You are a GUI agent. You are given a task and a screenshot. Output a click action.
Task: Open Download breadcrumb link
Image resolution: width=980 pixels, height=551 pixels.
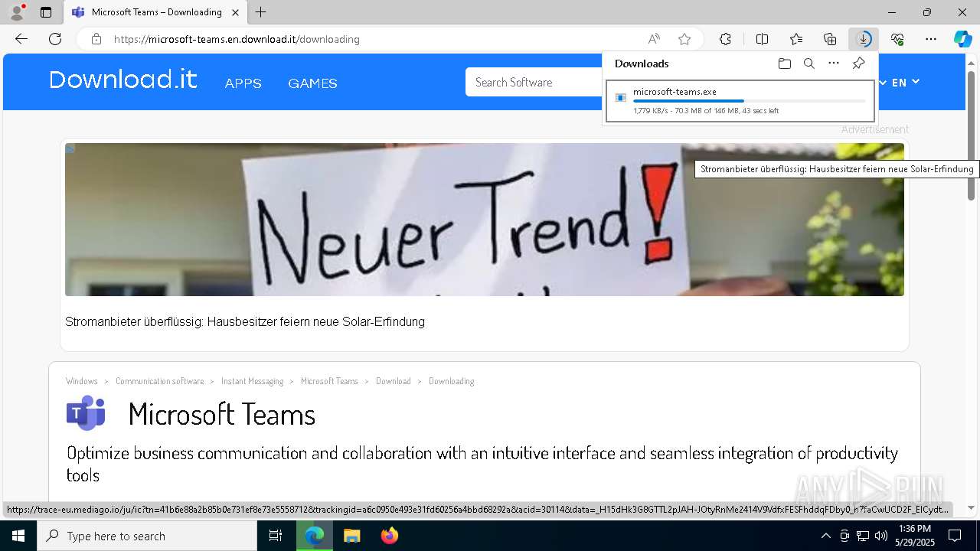(x=394, y=381)
